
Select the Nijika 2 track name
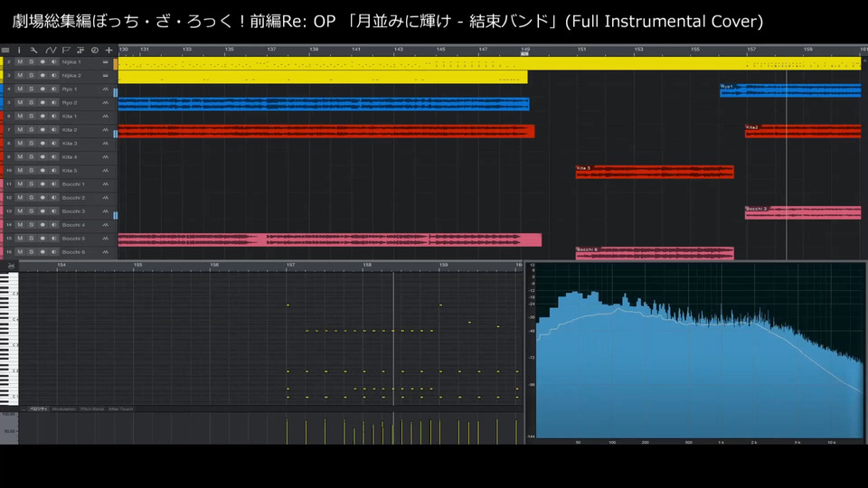click(x=71, y=75)
